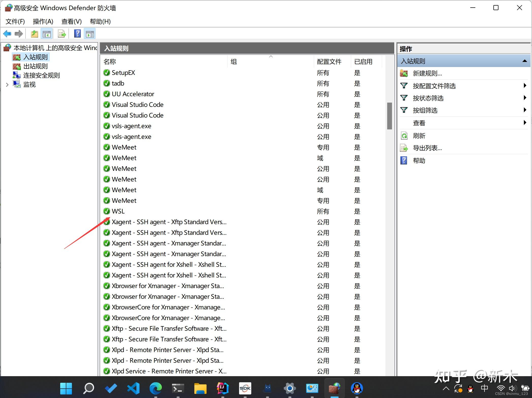
Task: Click the Up one level folder icon
Action: (x=34, y=34)
